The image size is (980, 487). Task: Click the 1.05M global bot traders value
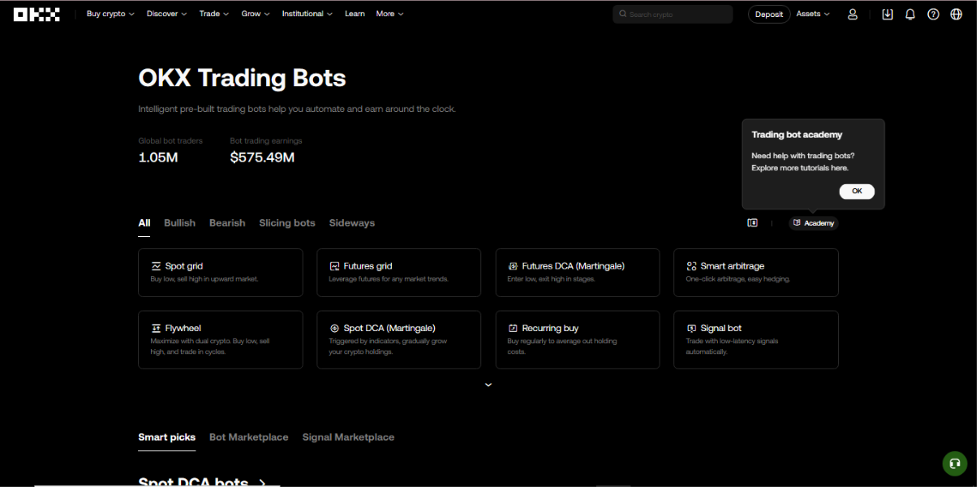(158, 157)
